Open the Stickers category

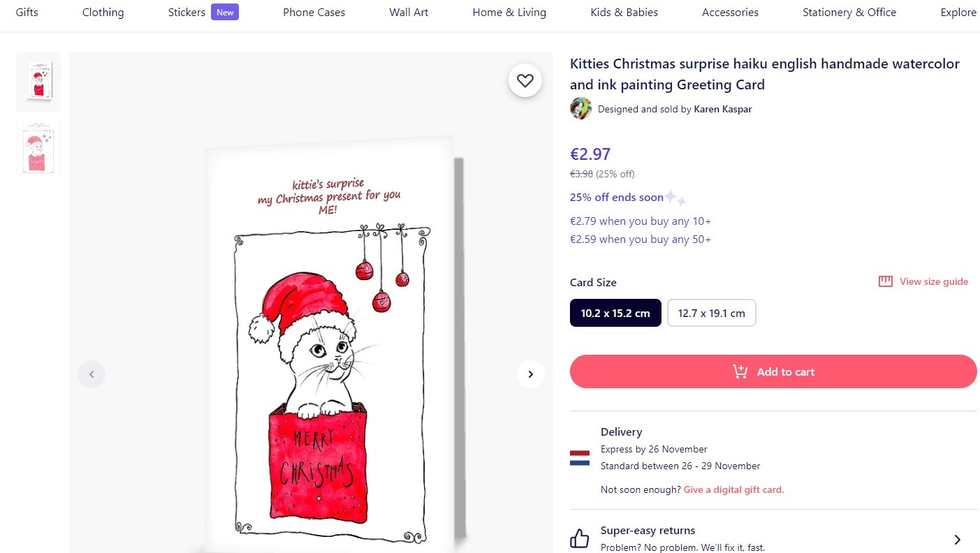coord(187,13)
